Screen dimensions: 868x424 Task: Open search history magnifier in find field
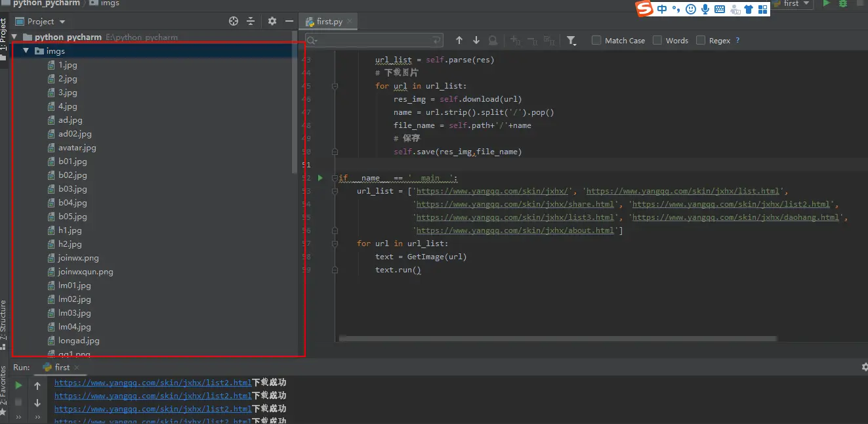click(x=311, y=41)
